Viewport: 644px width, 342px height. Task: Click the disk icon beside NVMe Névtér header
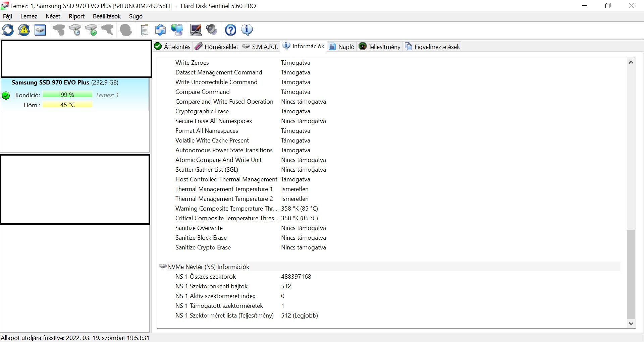coord(162,267)
